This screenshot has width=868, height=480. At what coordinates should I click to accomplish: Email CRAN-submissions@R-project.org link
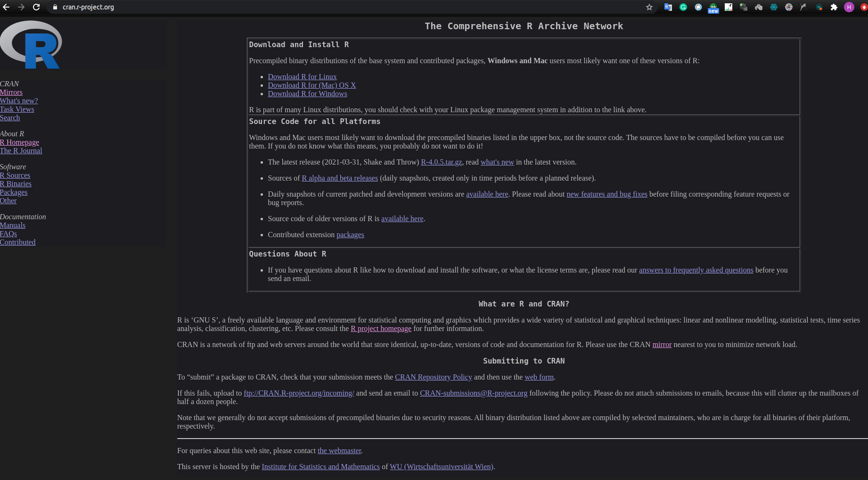(x=474, y=393)
